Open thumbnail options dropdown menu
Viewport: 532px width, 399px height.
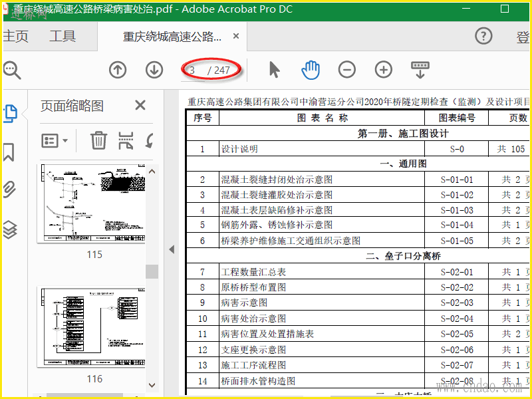pyautogui.click(x=55, y=140)
